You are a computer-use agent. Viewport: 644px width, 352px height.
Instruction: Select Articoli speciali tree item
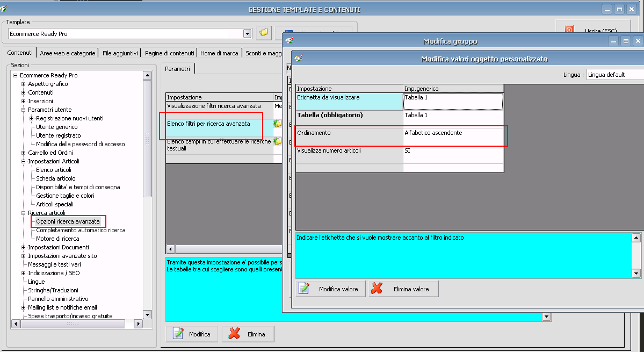pyautogui.click(x=55, y=204)
